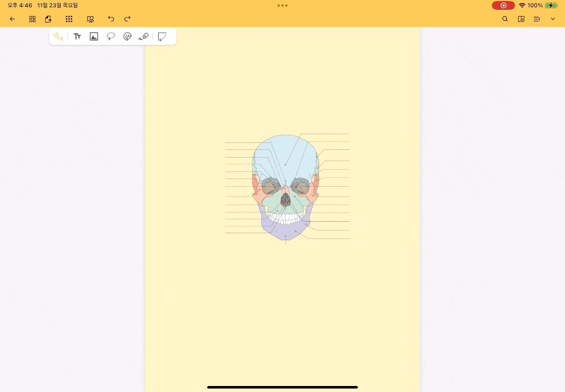Tap the three-dot multitasking menu
Image resolution: width=565 pixels, height=392 pixels.
(x=282, y=5)
